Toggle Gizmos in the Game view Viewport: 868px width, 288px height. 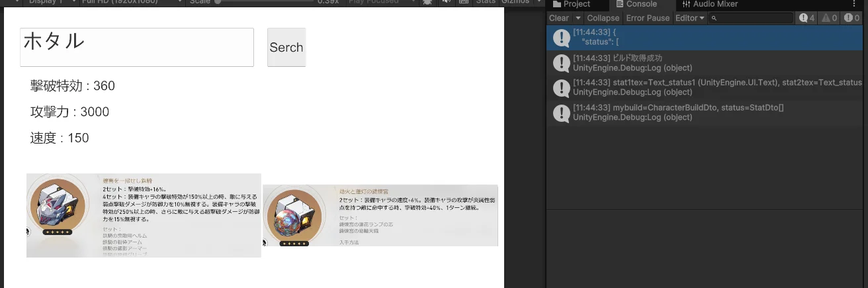click(x=515, y=2)
